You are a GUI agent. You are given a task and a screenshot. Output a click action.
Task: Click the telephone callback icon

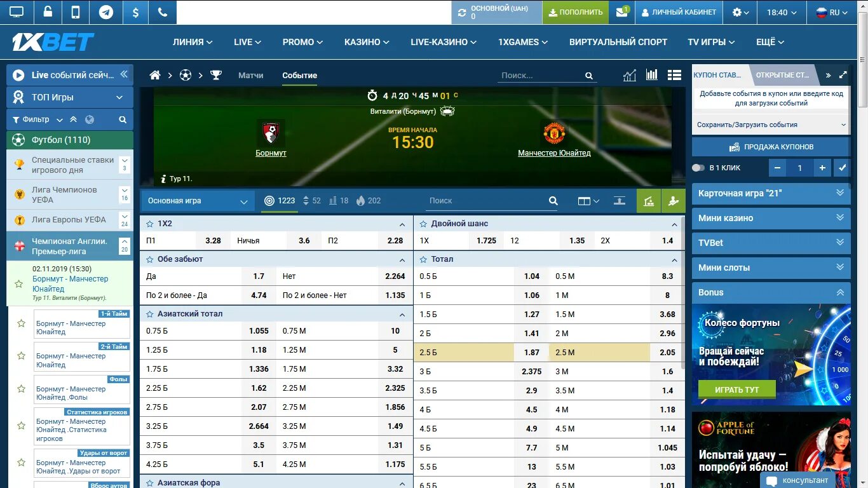(x=162, y=12)
